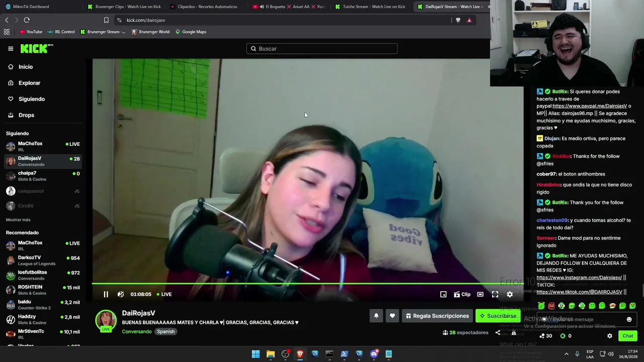Open Brunenger World bookmark
This screenshot has height=362, width=644.
pyautogui.click(x=150, y=32)
